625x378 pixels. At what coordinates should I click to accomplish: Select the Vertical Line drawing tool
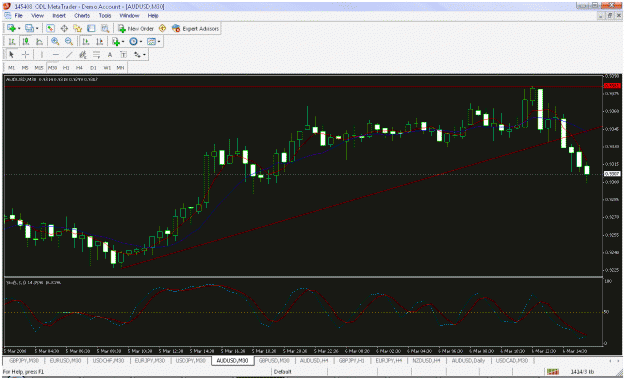(x=41, y=55)
